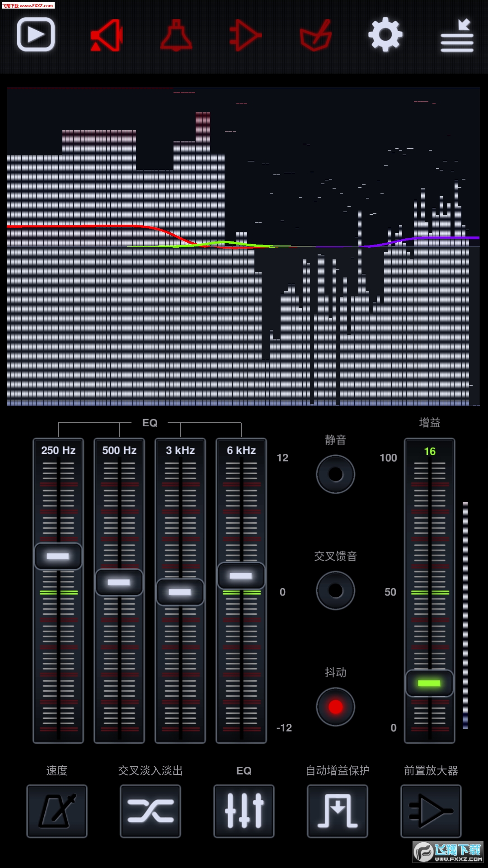Click the 速度 label
Screen dimensions: 488x868
click(x=57, y=770)
